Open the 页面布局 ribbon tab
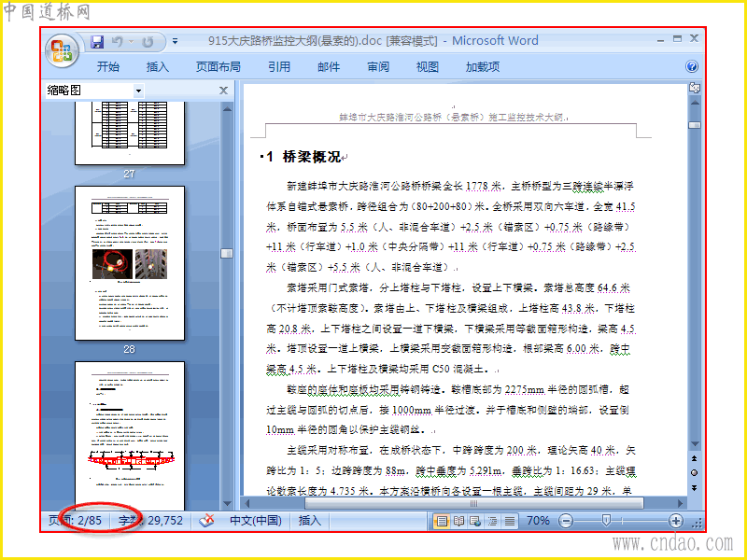 pos(218,66)
